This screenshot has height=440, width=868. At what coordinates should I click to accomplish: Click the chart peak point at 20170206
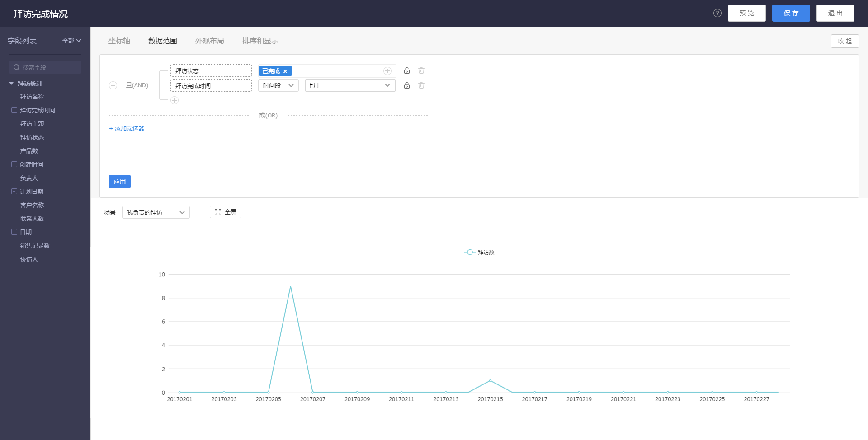pyautogui.click(x=290, y=286)
